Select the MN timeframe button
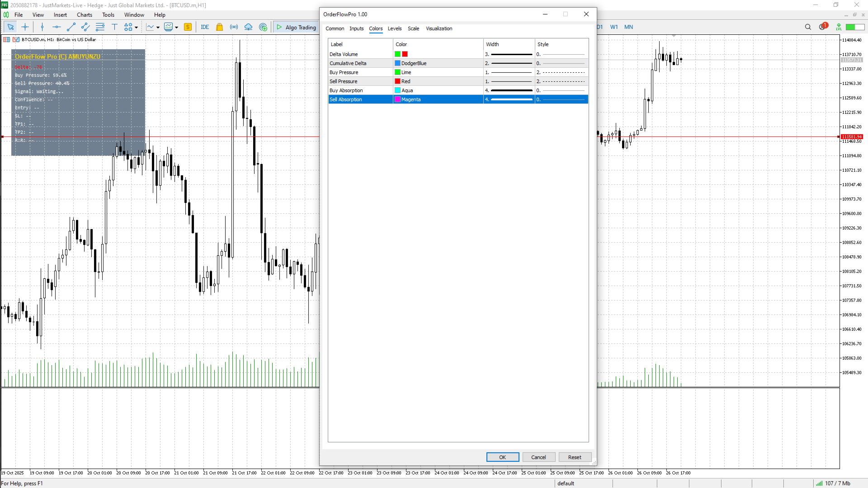 [628, 27]
